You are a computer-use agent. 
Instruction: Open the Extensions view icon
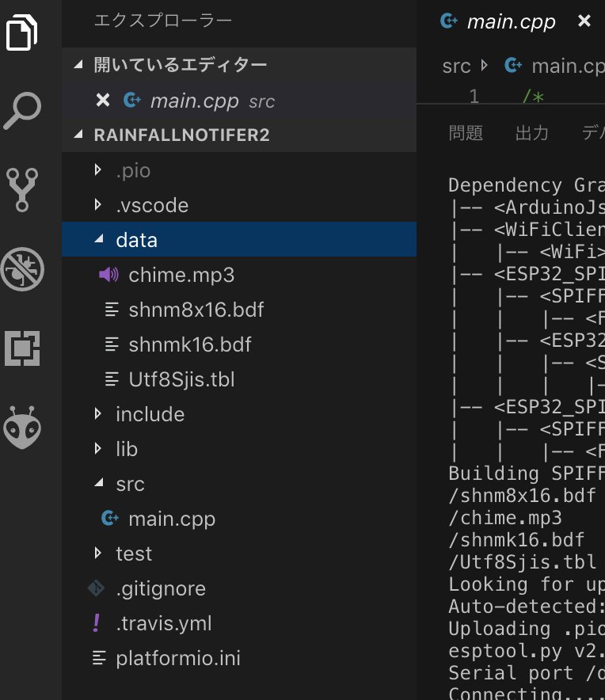point(22,348)
